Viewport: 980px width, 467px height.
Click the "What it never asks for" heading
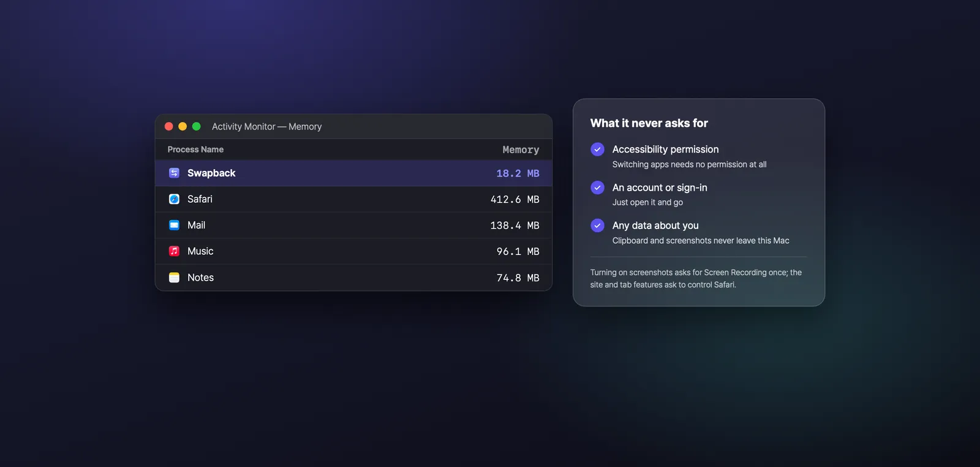tap(649, 123)
